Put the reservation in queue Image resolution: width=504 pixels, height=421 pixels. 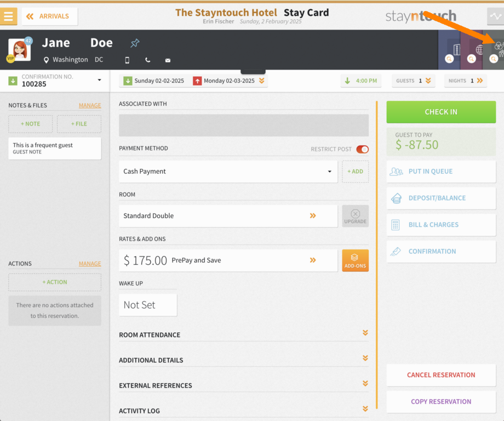[441, 172]
